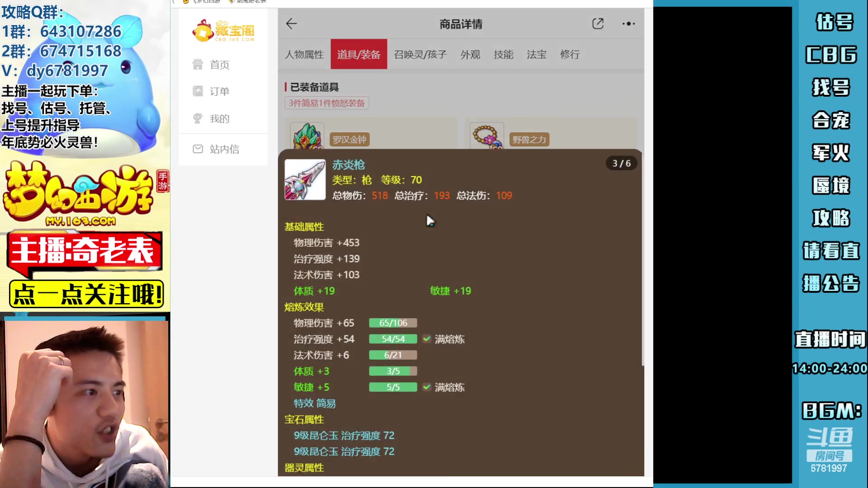Viewport: 868px width, 488px height.
Task: Click the 物理伤害 65/106 progress bar
Action: pos(393,323)
